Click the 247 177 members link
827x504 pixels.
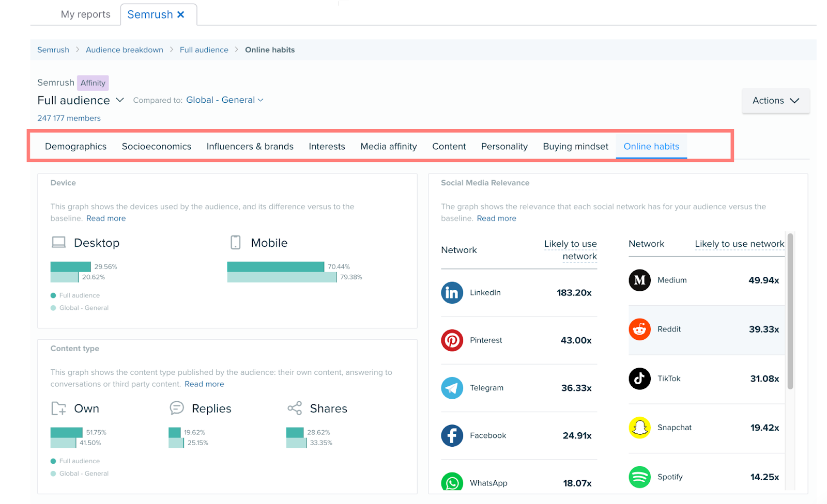[x=69, y=118]
